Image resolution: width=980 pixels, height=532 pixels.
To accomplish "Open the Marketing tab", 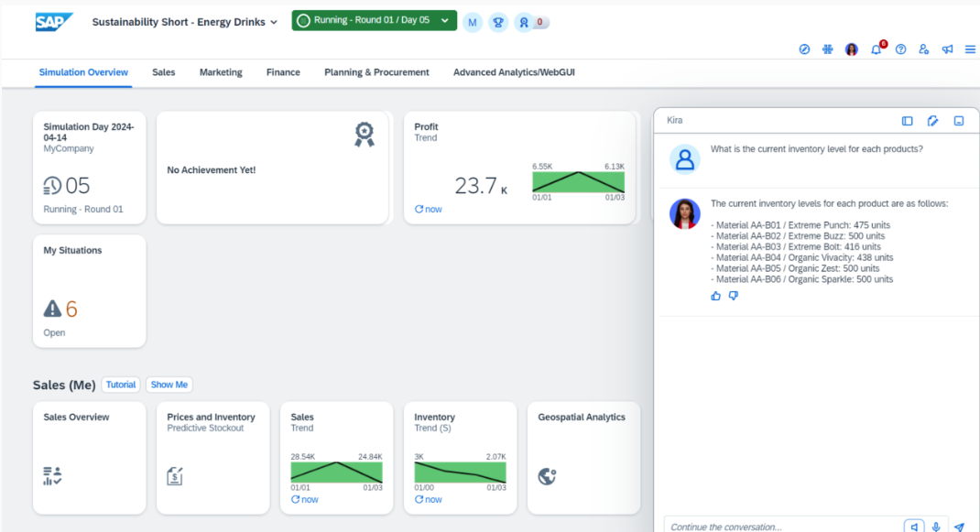I will 221,72.
